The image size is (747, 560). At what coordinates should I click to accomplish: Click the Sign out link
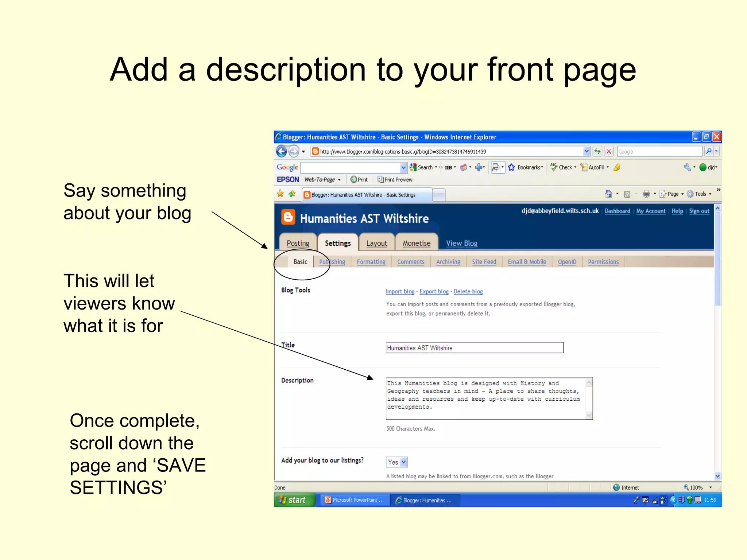tap(699, 211)
